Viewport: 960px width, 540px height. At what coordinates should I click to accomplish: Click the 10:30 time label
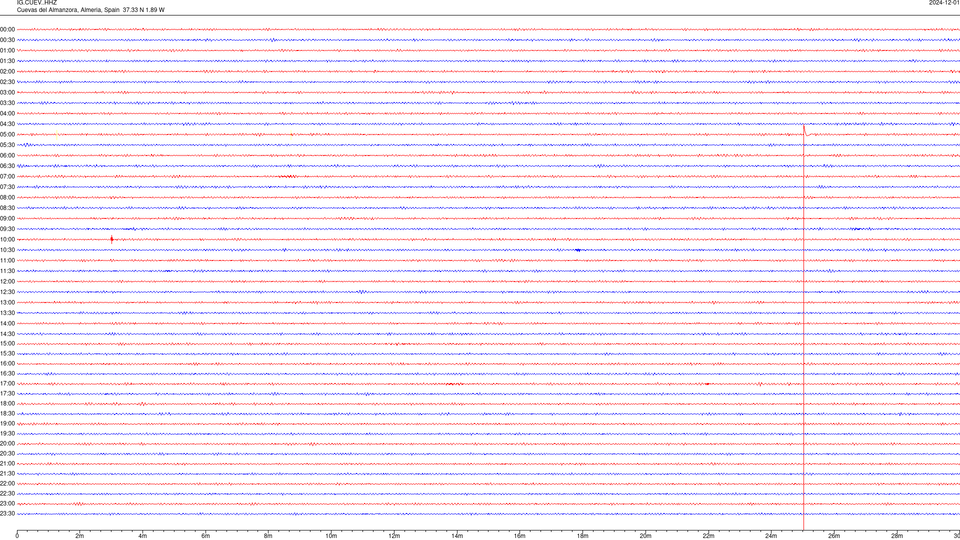coord(7,250)
